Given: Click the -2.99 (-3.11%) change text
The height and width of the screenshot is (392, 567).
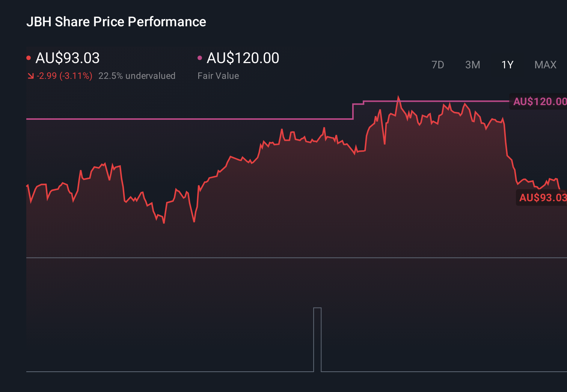Looking at the screenshot, I should tap(64, 75).
